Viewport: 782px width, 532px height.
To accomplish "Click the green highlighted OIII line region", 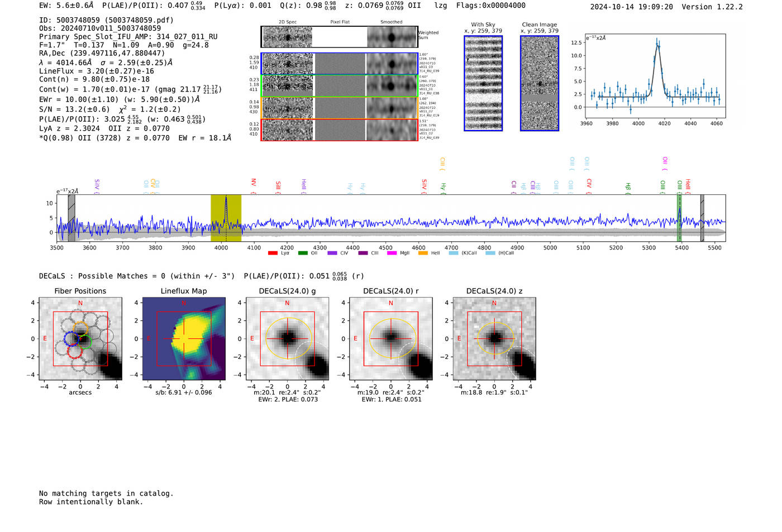I will click(x=680, y=218).
